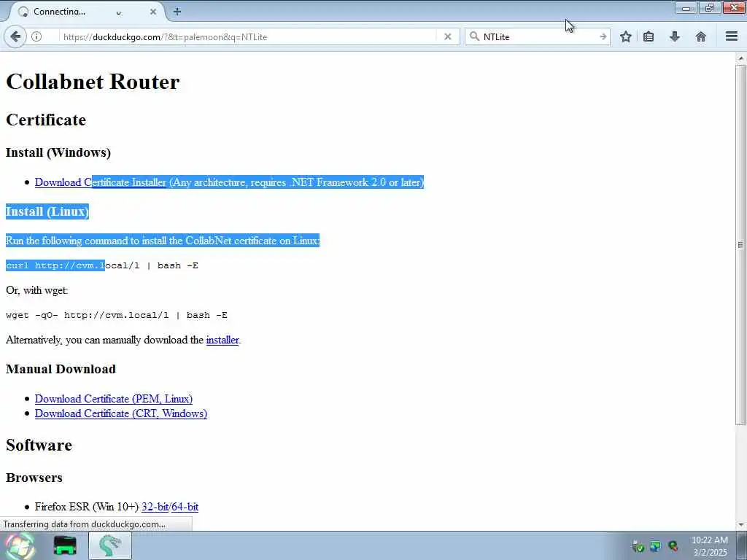This screenshot has height=560, width=747.
Task: Open the taskbar clock showing 10:22 AM
Action: point(710,546)
